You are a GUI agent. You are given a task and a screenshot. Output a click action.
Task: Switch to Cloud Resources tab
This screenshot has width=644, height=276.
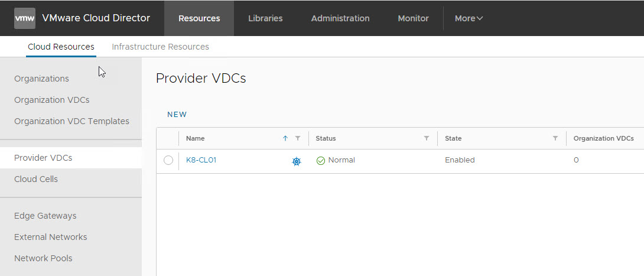(x=61, y=47)
